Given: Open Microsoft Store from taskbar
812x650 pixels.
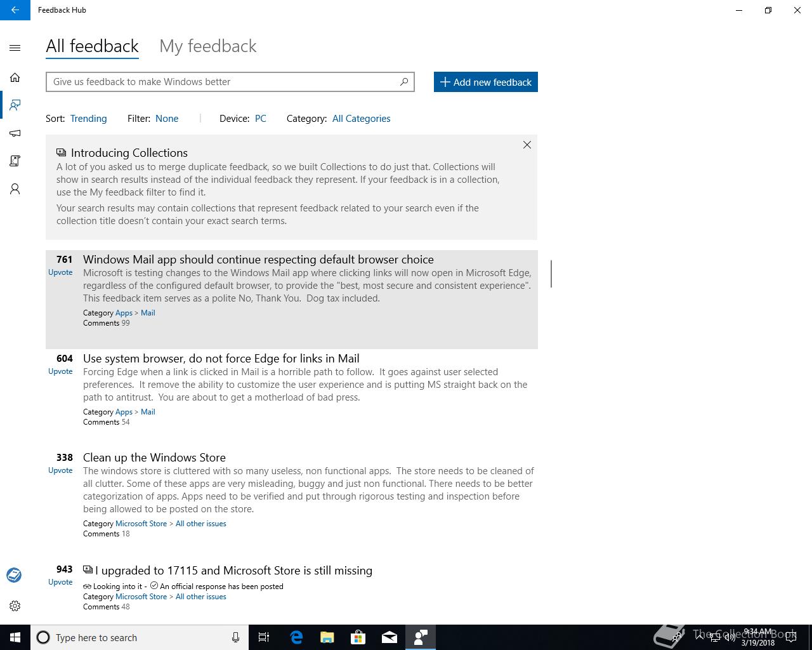Looking at the screenshot, I should pyautogui.click(x=358, y=637).
